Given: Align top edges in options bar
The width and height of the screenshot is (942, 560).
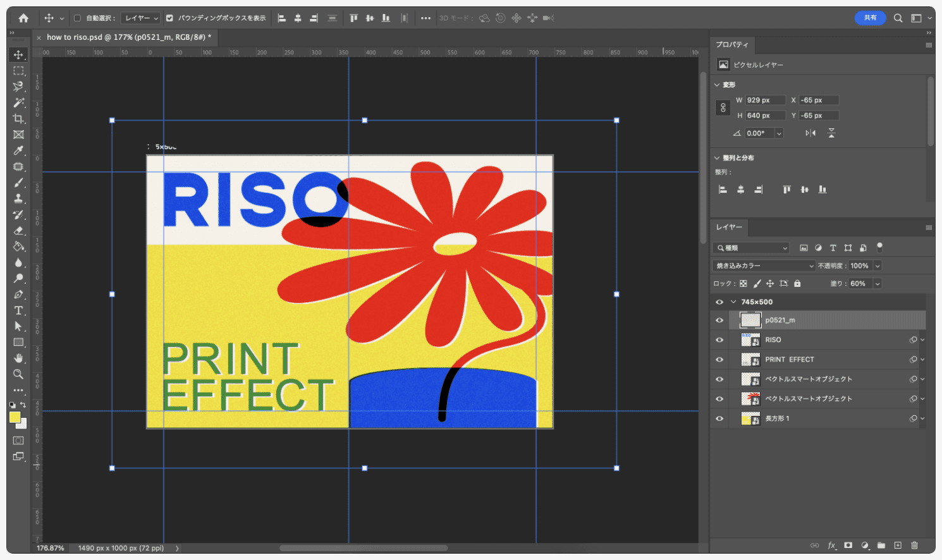Looking at the screenshot, I should [x=354, y=18].
